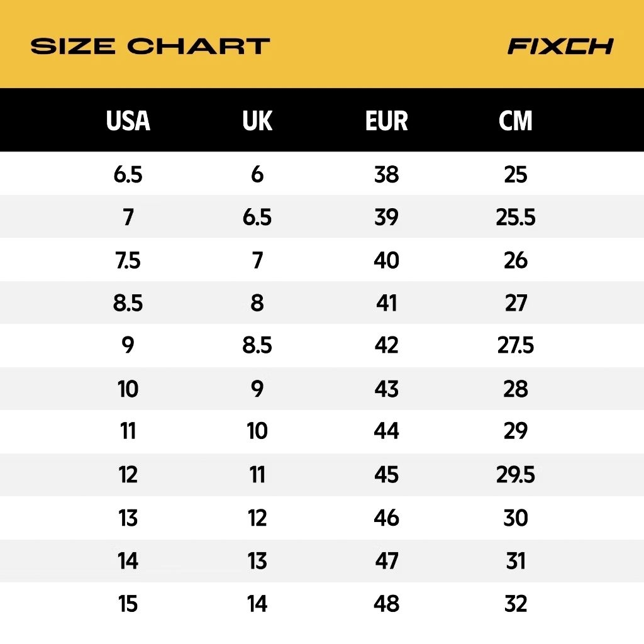
Task: Select the 27.5 CM measurement
Action: (x=516, y=346)
